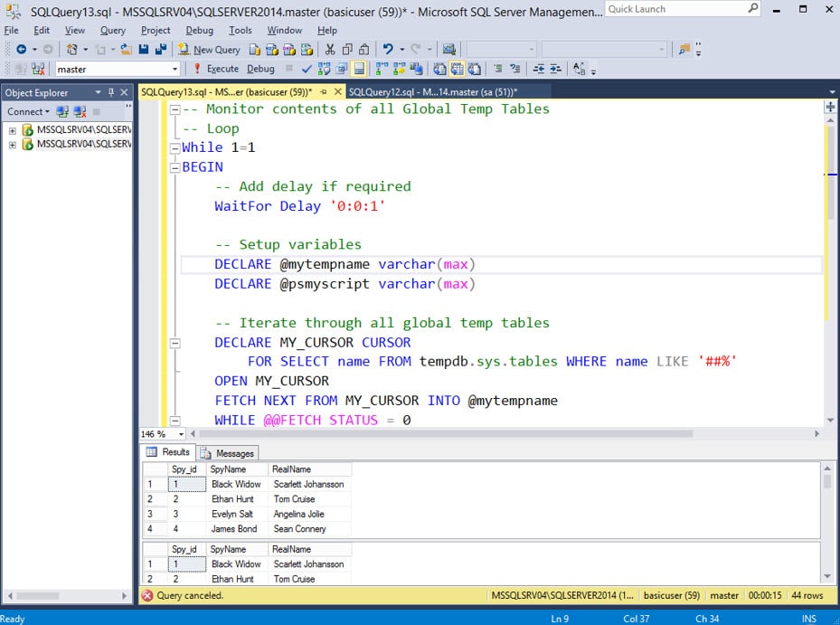Open the Object Explorer window position dropdown
Viewport: 840px width, 625px height.
[98, 92]
